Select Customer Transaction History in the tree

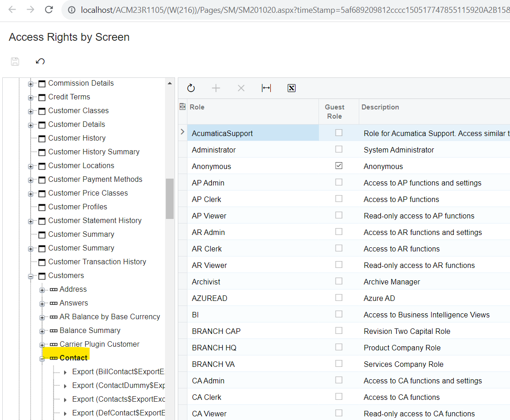[x=97, y=262]
